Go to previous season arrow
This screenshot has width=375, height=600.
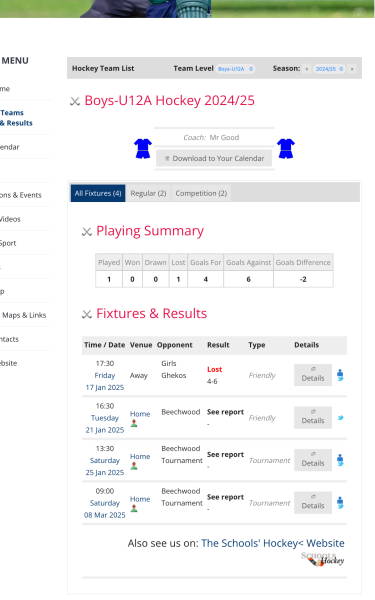[307, 69]
